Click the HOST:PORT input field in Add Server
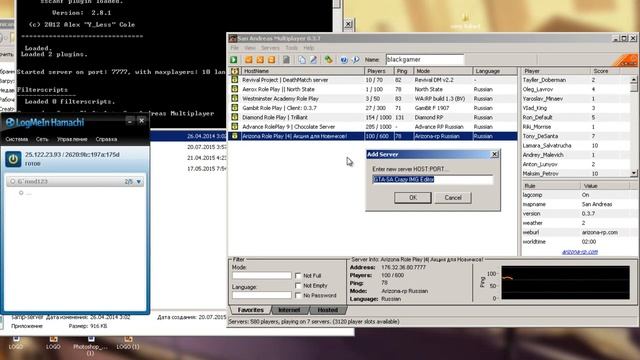This screenshot has height=360, width=640. pos(432,179)
